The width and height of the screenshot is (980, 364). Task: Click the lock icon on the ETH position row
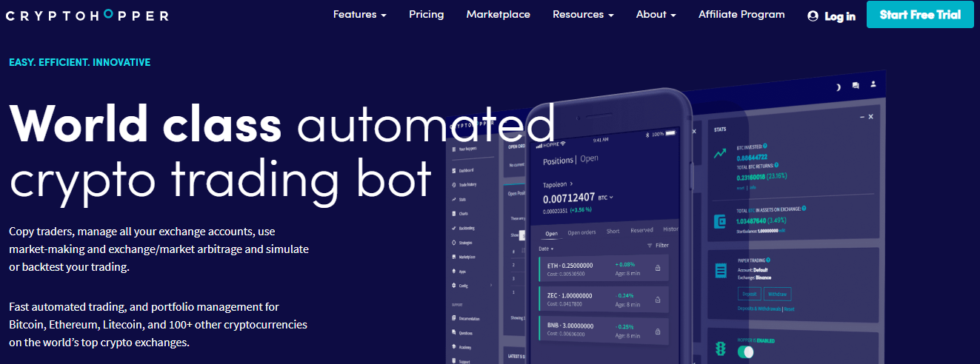[658, 269]
